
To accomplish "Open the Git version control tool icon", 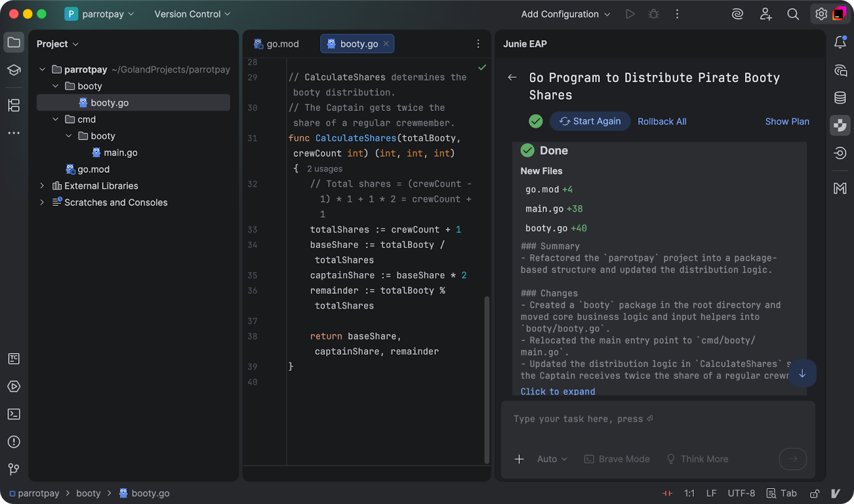I will pos(14,469).
